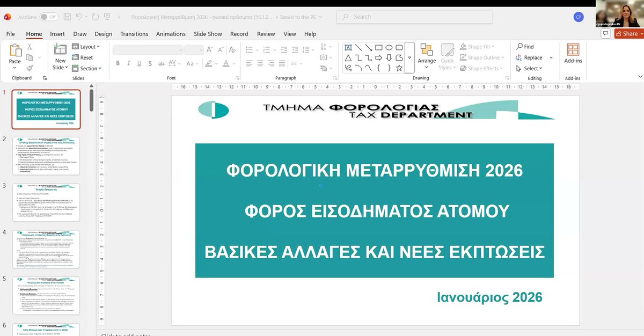Click the slide panel vertical scrollbar
Screen dimensions: 644x336
click(x=91, y=100)
